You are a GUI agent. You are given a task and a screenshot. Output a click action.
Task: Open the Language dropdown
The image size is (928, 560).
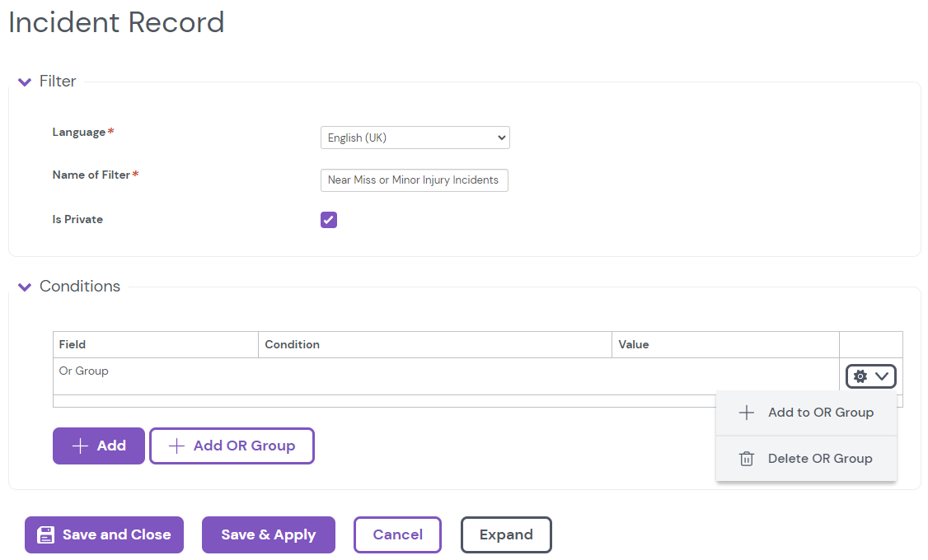[x=415, y=138]
